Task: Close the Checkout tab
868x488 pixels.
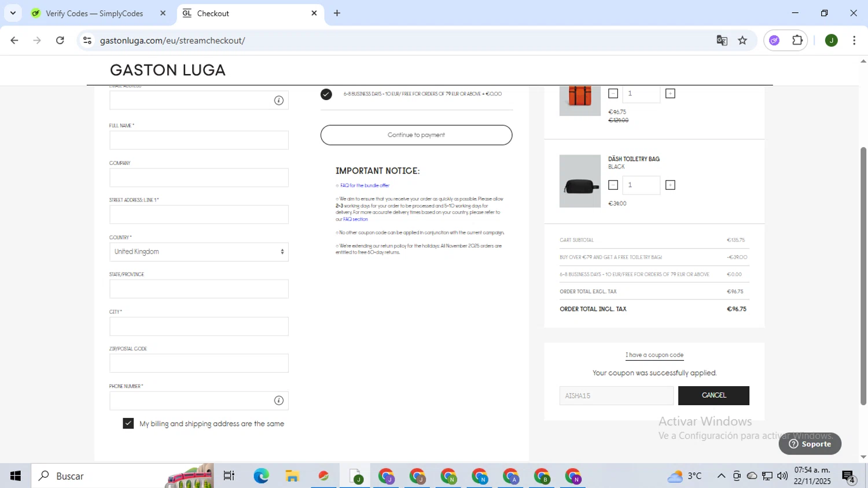Action: 314,13
